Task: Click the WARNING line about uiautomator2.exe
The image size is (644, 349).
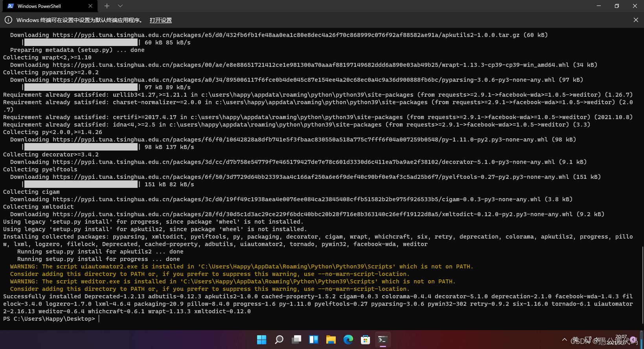Action: [x=242, y=266]
